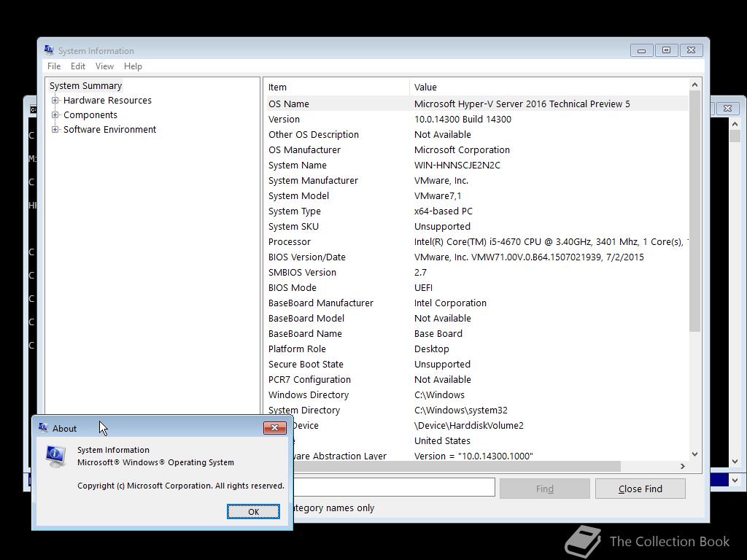Select the BaseBoard Model row
The height and width of the screenshot is (560, 747).
476,318
